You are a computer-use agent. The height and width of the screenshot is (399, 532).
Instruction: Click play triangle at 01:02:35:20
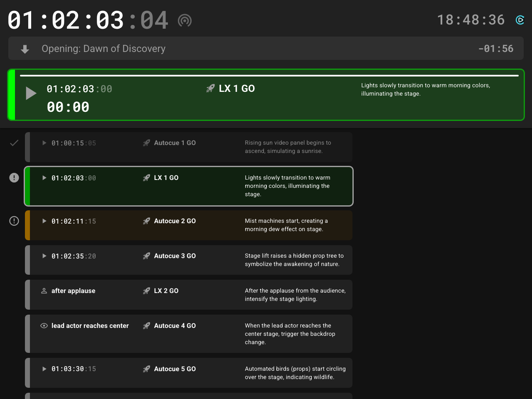(x=44, y=256)
